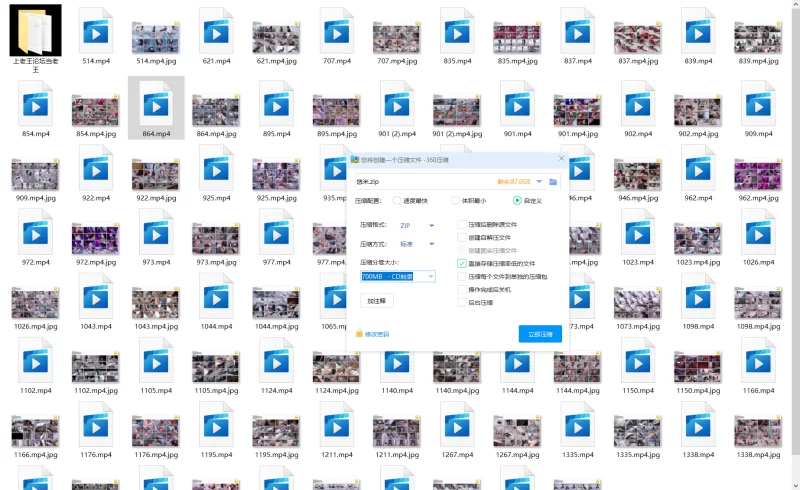Click the 1211.mp4 file name label
Screen dimensions: 800x490
point(337,455)
